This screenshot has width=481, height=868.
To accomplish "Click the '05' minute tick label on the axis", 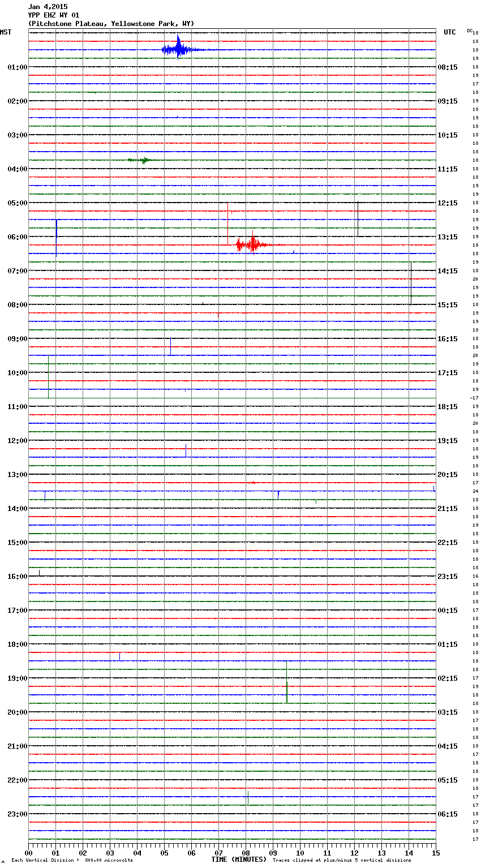I will (x=164, y=853).
